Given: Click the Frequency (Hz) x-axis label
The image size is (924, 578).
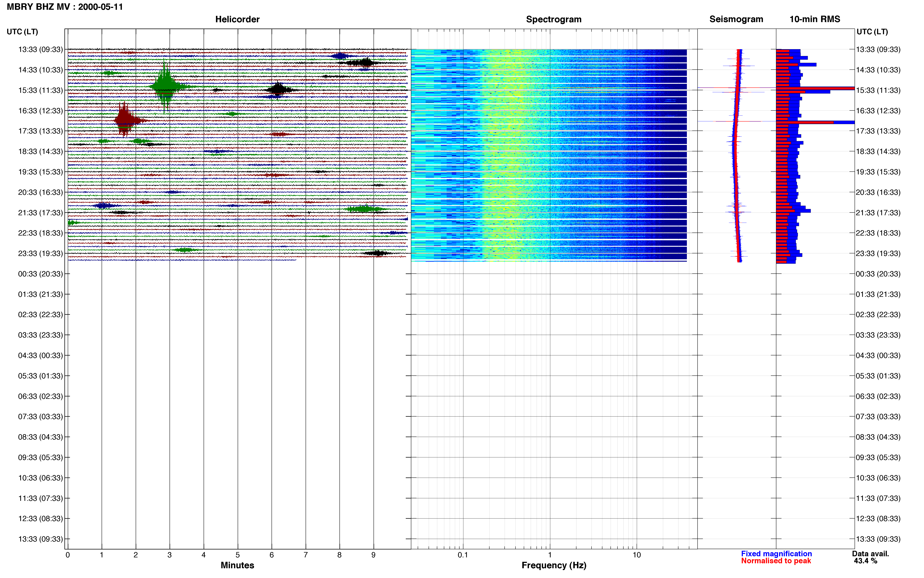Looking at the screenshot, I should point(554,565).
